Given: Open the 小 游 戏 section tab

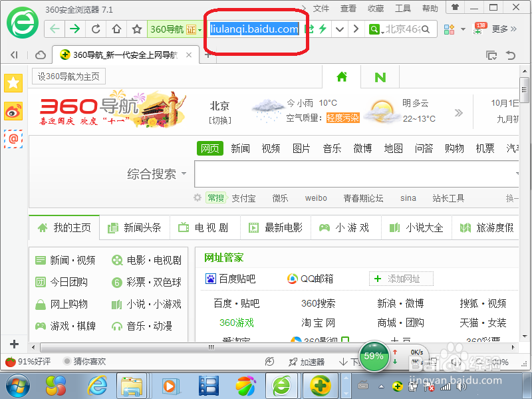Looking at the screenshot, I should point(344,227).
